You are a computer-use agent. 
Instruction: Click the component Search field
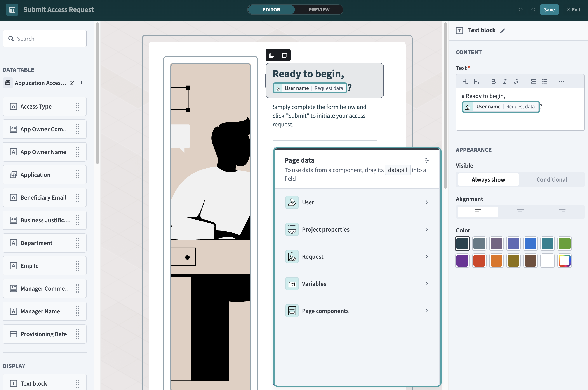(x=45, y=39)
